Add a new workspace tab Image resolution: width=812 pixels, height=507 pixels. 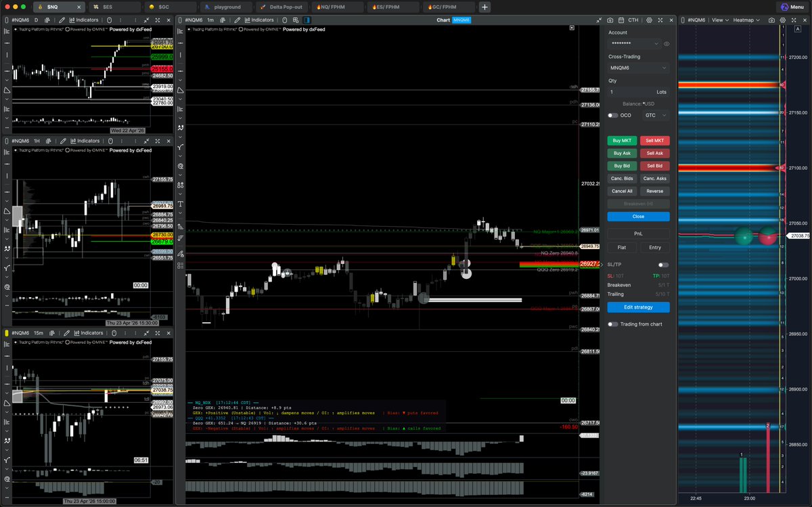pyautogui.click(x=485, y=7)
